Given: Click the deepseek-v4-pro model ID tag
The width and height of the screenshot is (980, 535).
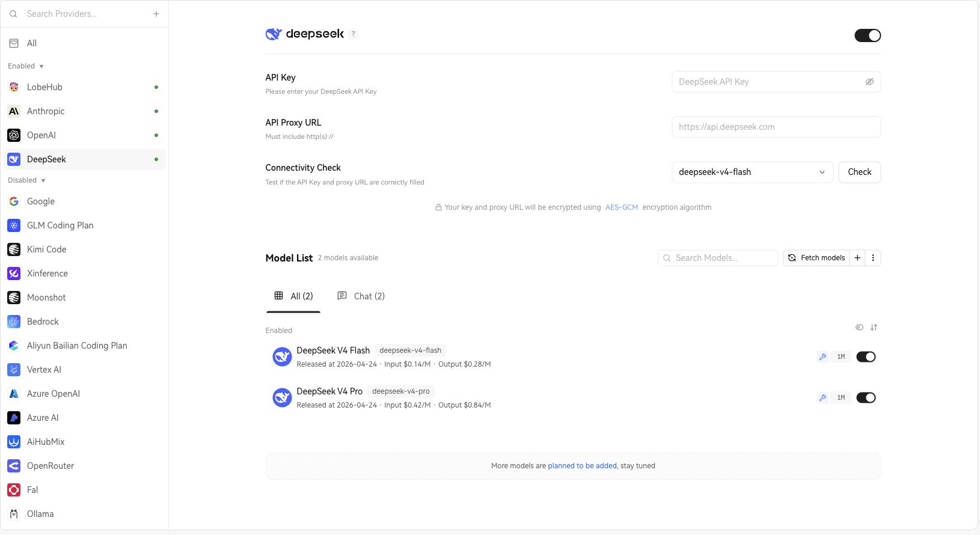Looking at the screenshot, I should pos(401,391).
